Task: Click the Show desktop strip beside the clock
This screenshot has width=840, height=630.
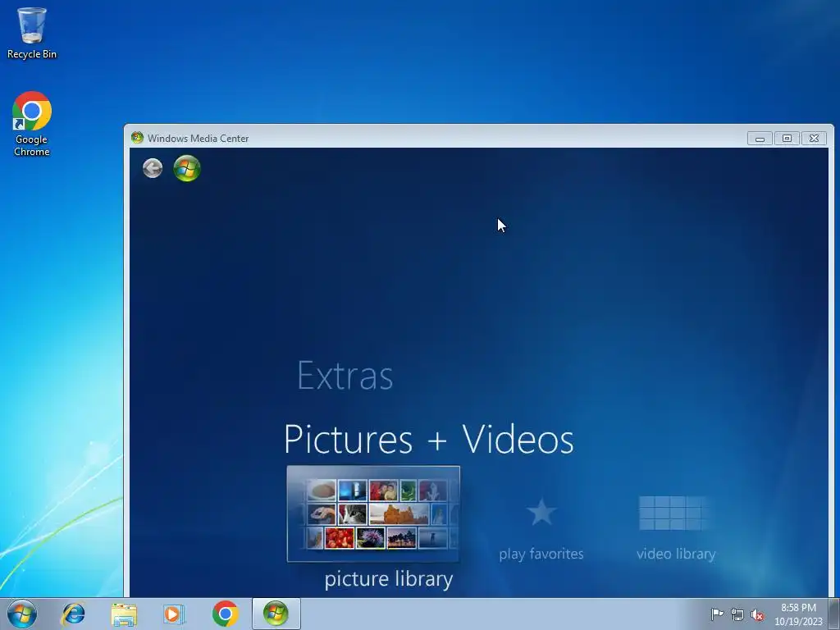Action: click(834, 614)
